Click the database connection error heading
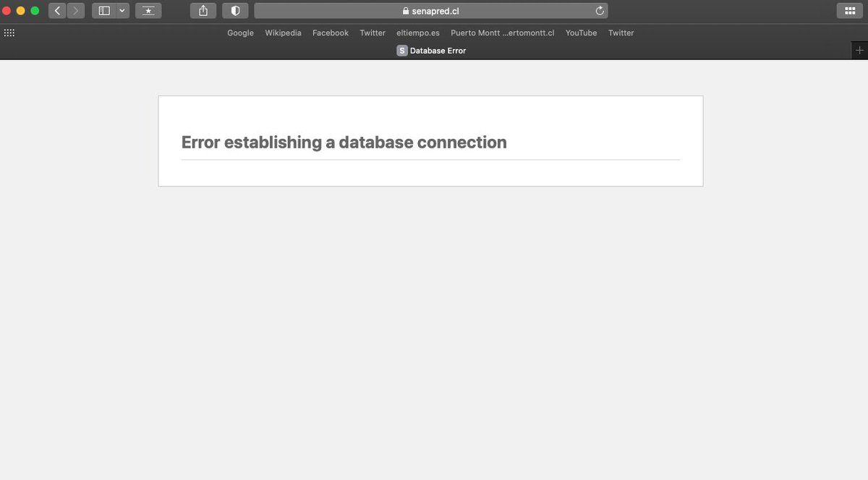868x480 pixels. coord(344,142)
